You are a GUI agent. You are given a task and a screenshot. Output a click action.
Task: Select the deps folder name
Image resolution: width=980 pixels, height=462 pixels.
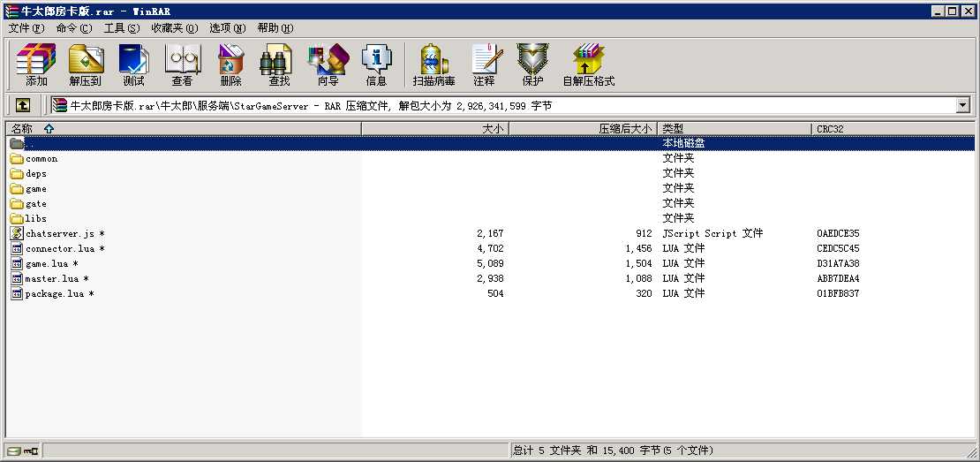tap(36, 174)
